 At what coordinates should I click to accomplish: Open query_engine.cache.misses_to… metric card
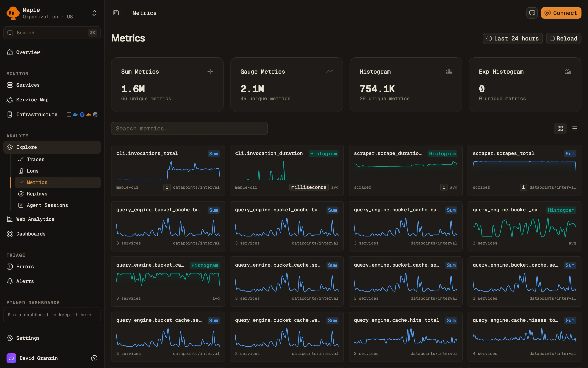coord(524,337)
